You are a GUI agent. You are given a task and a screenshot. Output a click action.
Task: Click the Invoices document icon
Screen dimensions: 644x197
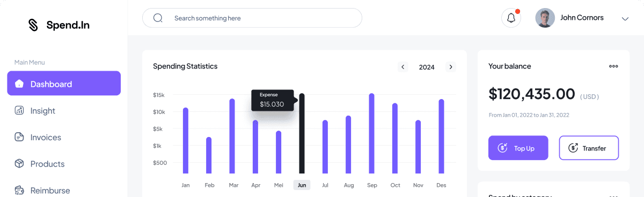(x=19, y=137)
